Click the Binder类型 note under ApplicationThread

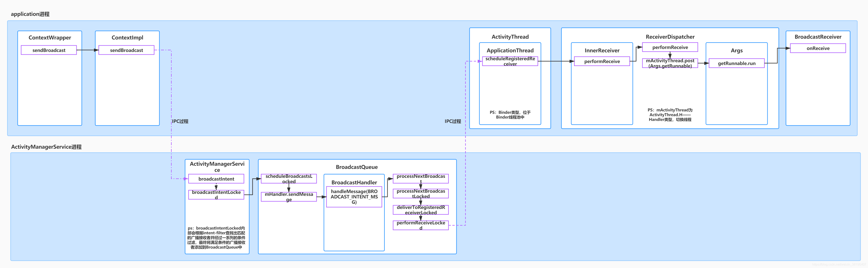[x=510, y=115]
